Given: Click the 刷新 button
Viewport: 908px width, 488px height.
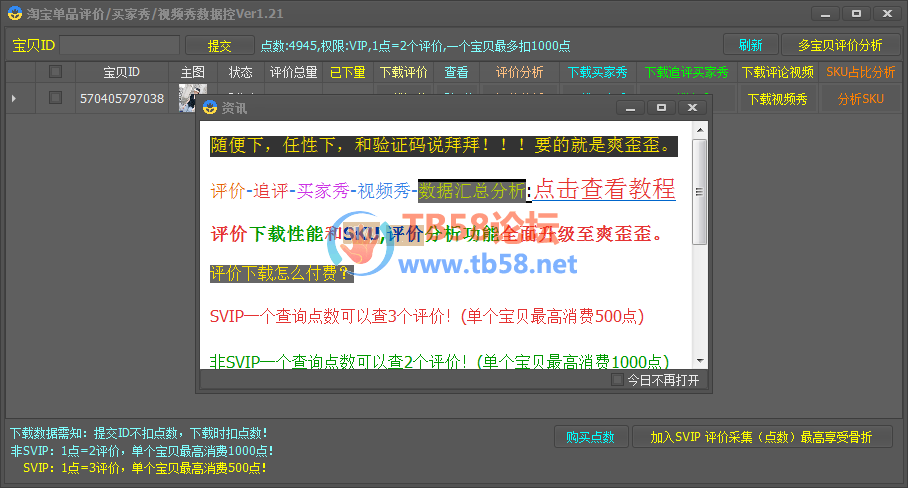Looking at the screenshot, I should [x=750, y=45].
